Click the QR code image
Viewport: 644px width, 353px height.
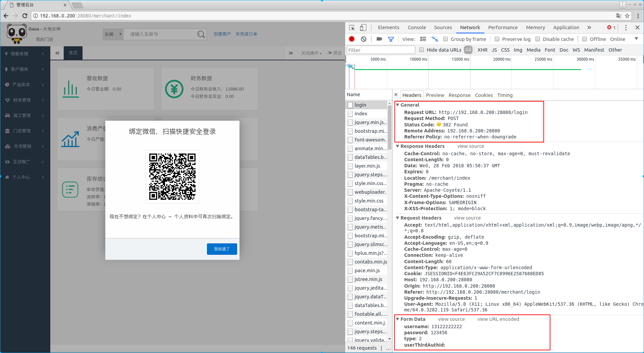point(172,177)
